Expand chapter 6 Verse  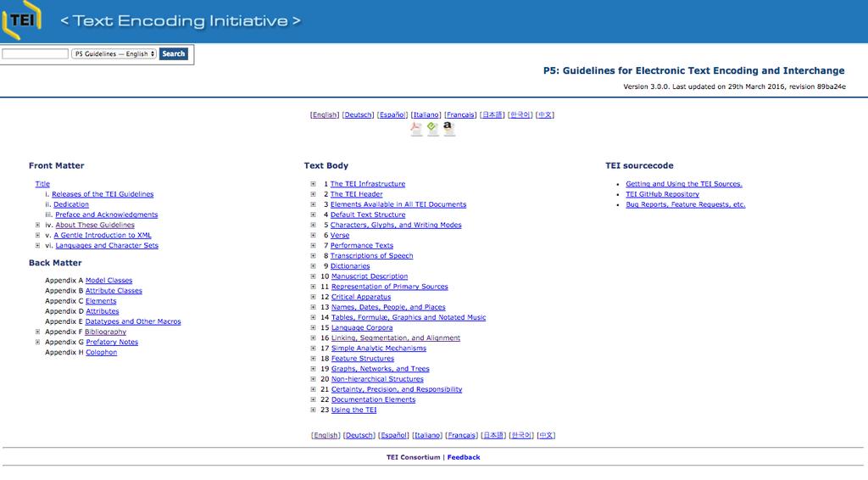point(313,235)
